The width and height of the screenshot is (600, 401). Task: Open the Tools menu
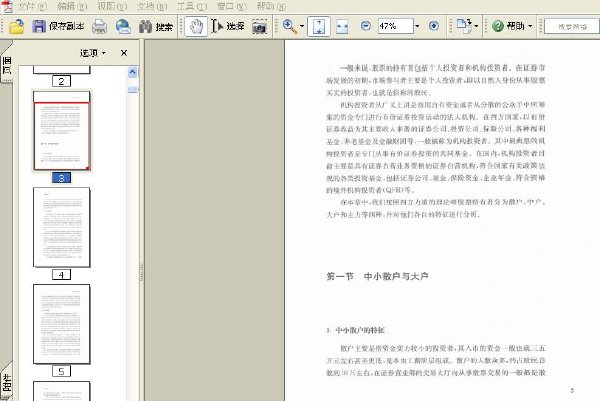click(x=192, y=6)
